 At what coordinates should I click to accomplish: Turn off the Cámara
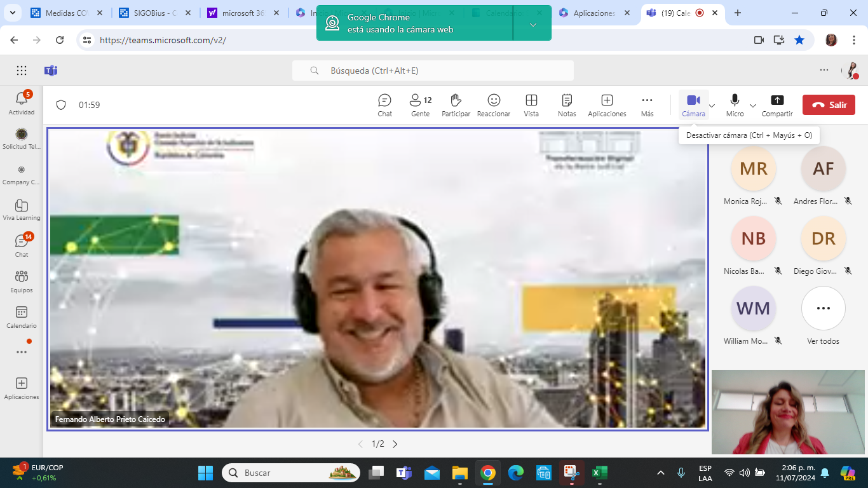point(693,105)
